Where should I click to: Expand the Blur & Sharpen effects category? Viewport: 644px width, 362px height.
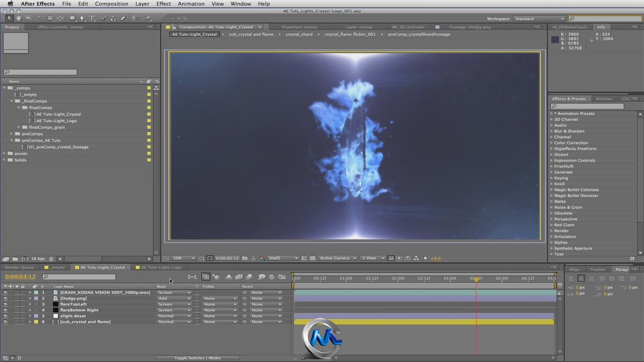point(551,131)
